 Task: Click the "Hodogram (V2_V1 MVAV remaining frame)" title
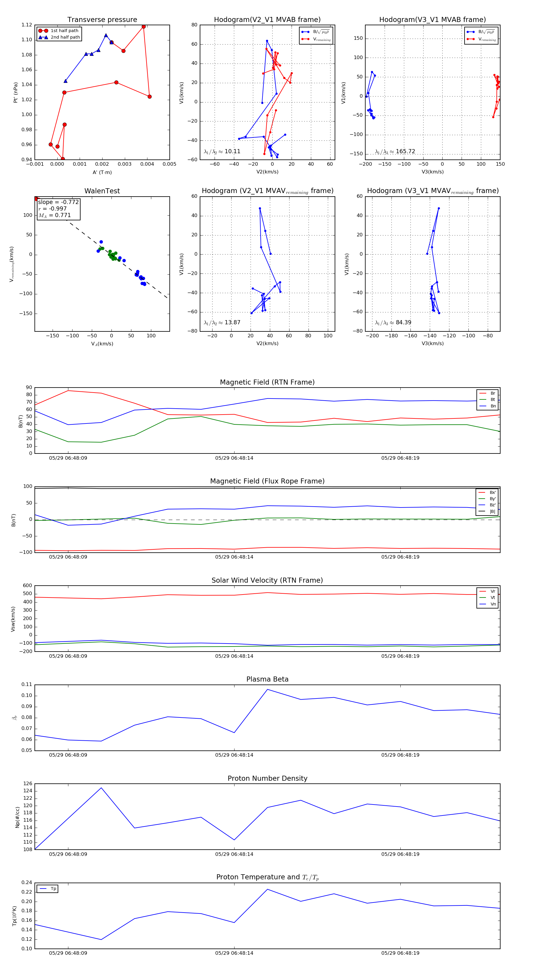pyautogui.click(x=267, y=191)
